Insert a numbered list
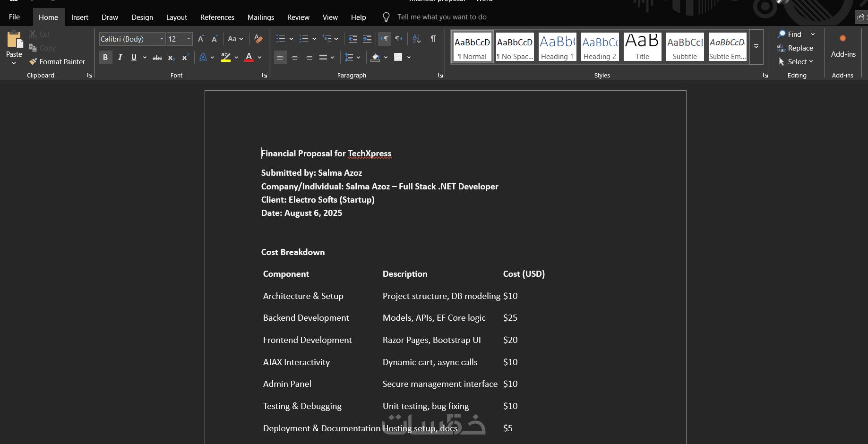Viewport: 868px width, 444px height. click(304, 39)
